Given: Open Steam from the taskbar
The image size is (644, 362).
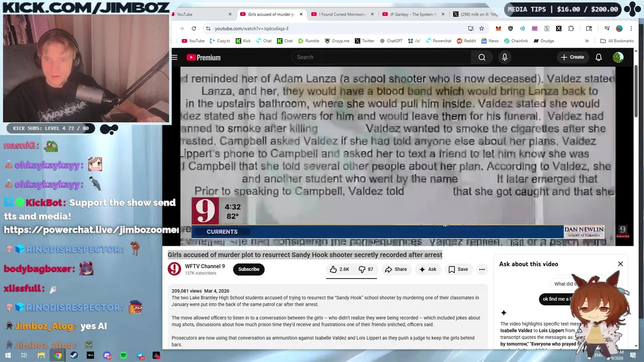Looking at the screenshot, I should click(x=74, y=355).
